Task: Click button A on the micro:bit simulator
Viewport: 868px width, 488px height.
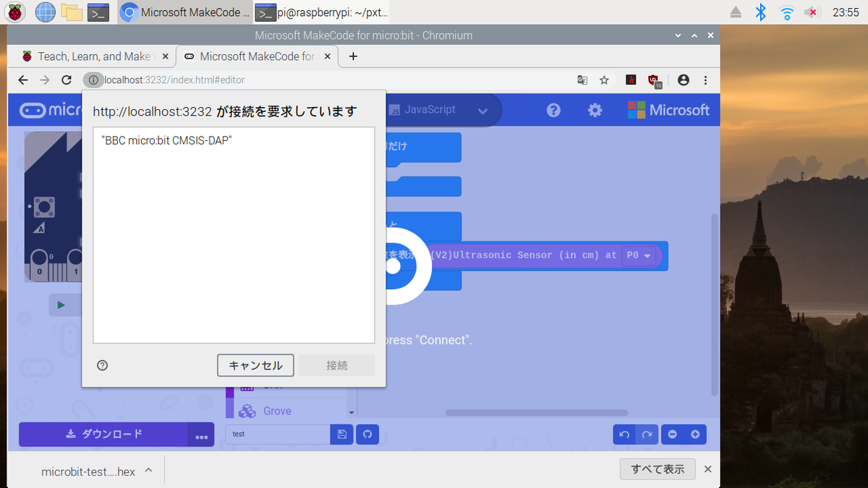Action: click(45, 208)
